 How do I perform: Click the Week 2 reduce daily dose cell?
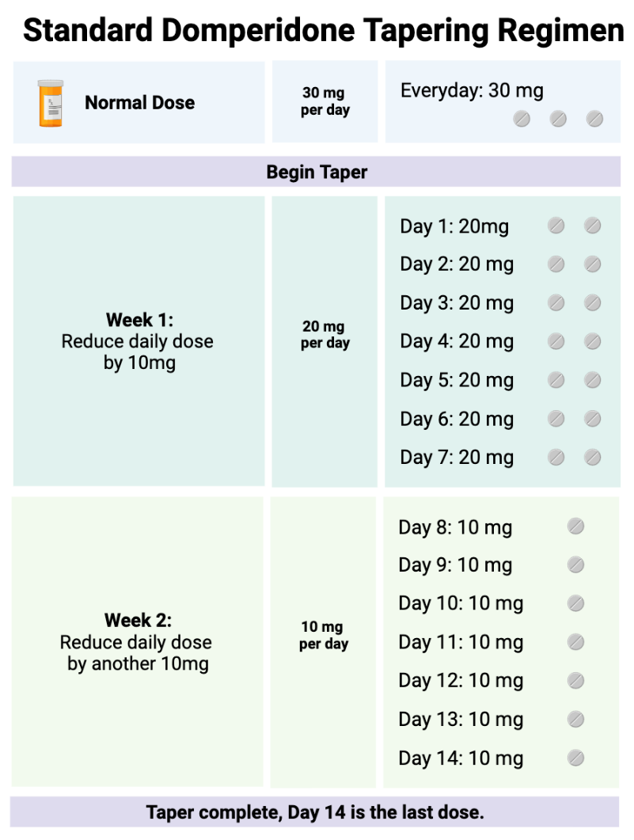(138, 641)
